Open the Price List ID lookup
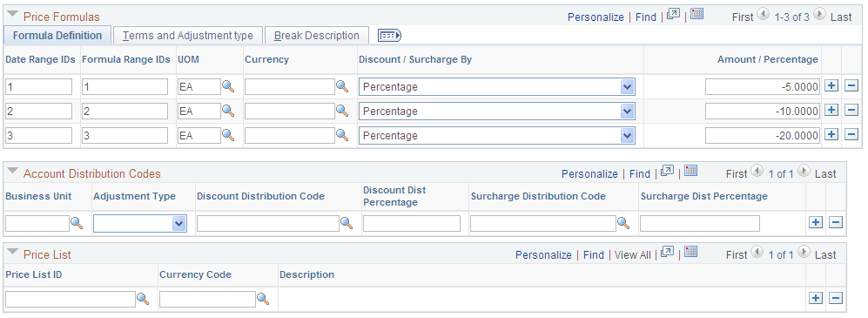The width and height of the screenshot is (868, 318). (143, 299)
